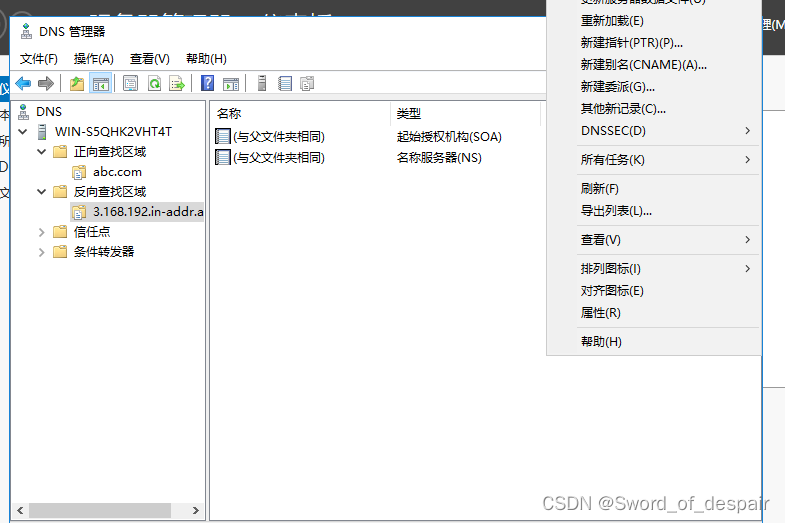Click the green Refresh toolbar icon

pos(154,84)
